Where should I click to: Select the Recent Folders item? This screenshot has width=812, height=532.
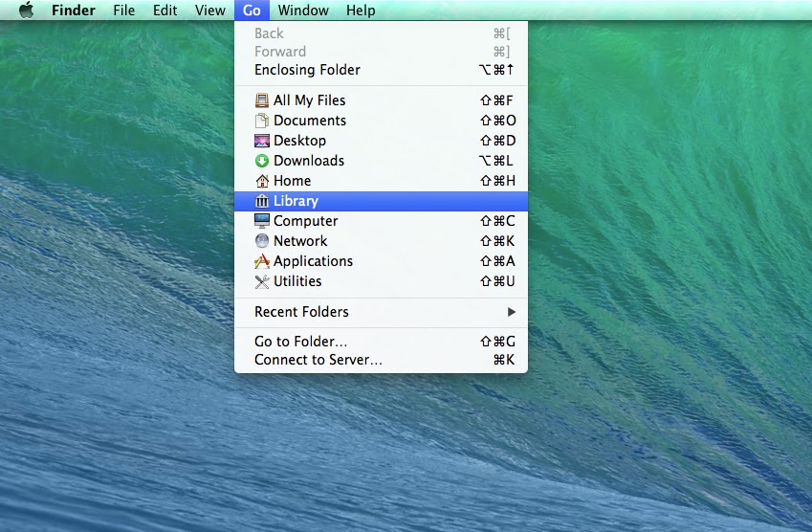pyautogui.click(x=382, y=312)
